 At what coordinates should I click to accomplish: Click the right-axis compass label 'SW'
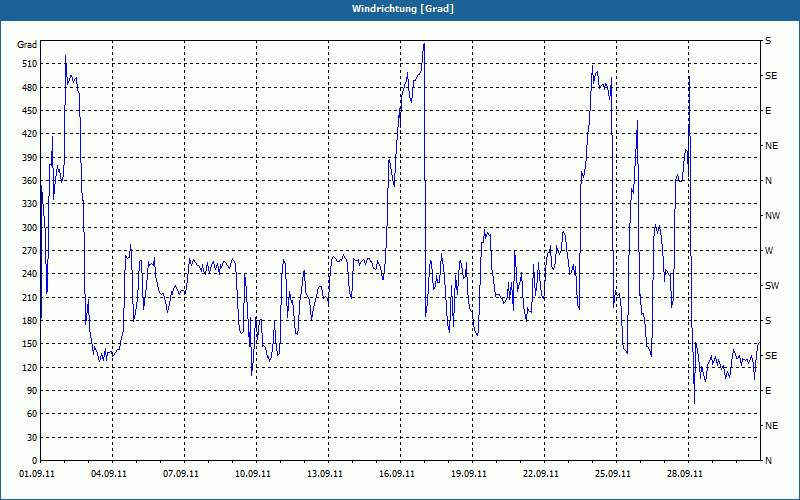tap(772, 286)
